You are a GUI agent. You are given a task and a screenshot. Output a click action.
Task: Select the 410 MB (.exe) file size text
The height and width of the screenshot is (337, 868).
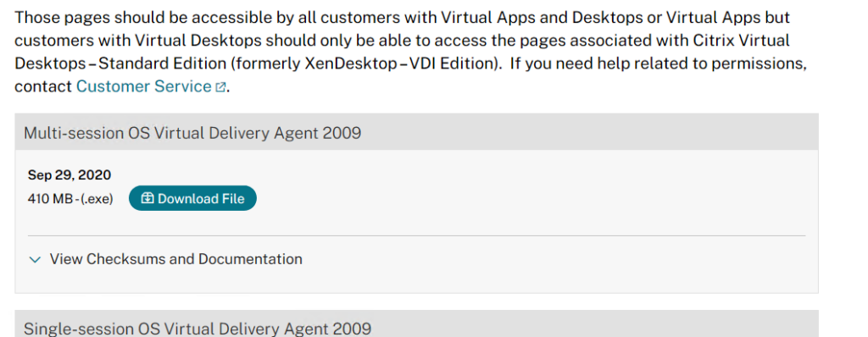click(70, 199)
